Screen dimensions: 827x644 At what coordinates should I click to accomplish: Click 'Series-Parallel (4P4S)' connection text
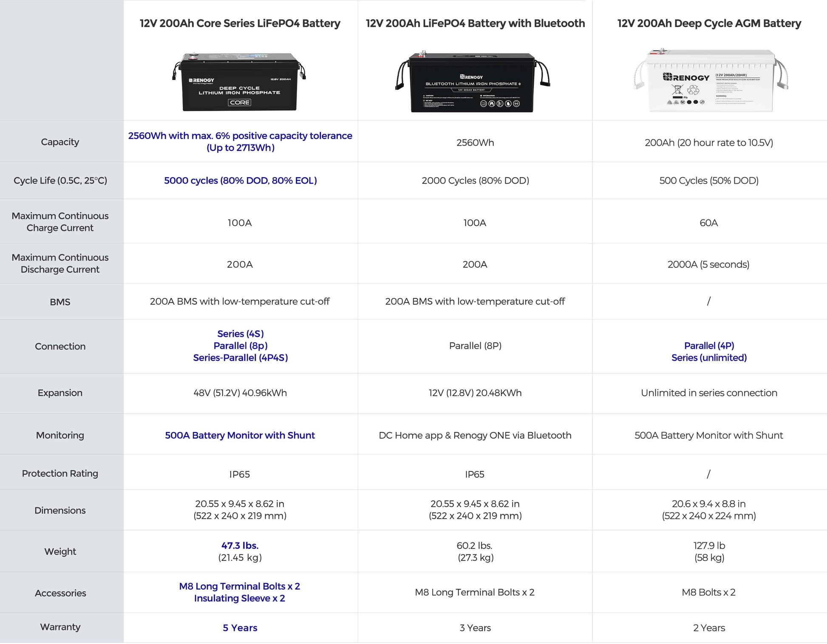coord(241,358)
